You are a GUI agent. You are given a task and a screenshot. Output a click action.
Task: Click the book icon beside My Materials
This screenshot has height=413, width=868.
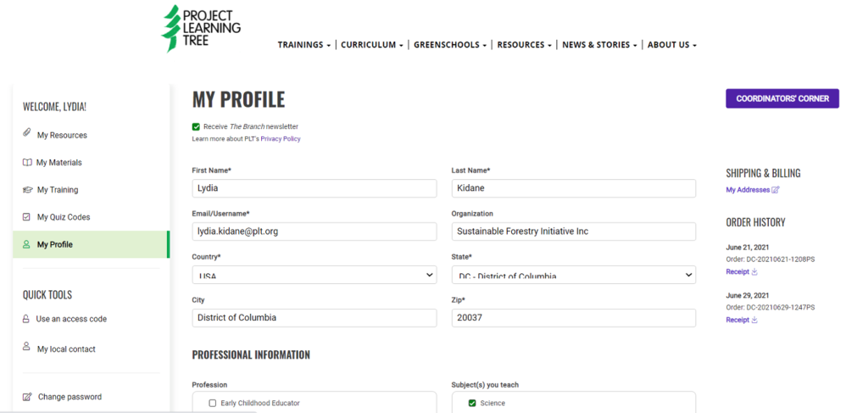(27, 162)
